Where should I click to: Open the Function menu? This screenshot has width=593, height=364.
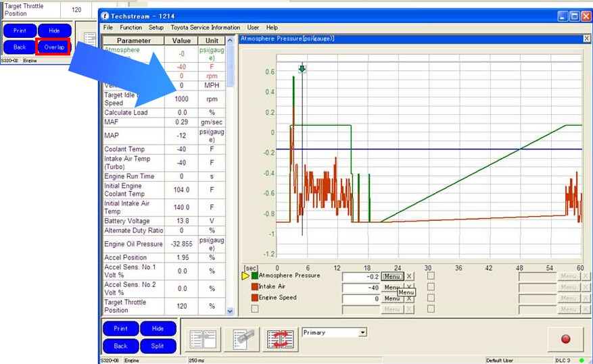point(131,28)
